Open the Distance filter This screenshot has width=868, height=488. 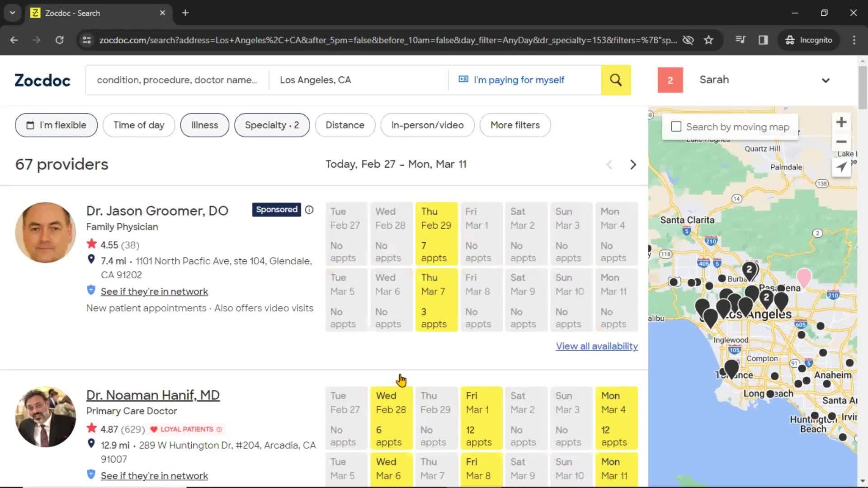tap(345, 125)
